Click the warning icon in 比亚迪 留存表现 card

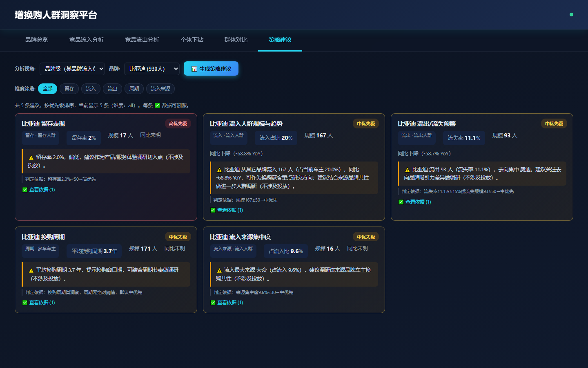(x=31, y=157)
